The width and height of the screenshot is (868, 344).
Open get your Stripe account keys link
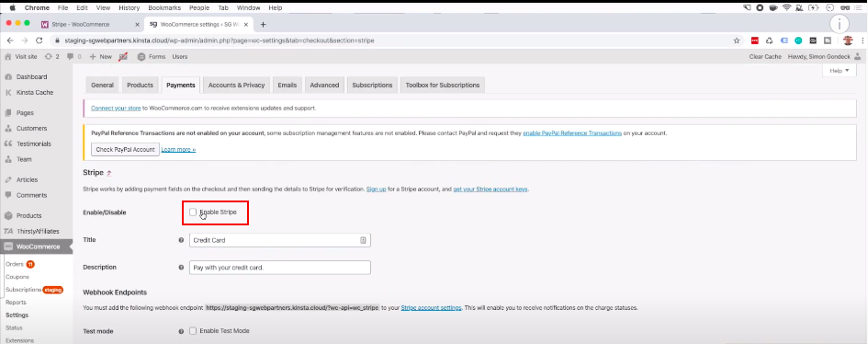490,189
